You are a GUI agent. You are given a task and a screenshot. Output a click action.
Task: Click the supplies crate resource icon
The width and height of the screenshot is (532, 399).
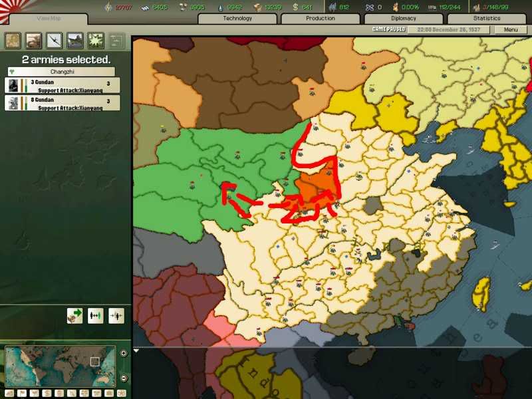coord(257,7)
